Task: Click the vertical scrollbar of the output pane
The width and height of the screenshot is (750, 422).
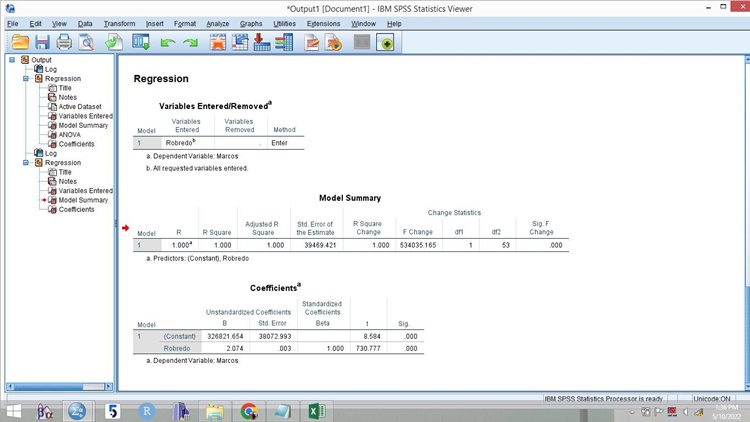Action: pos(747,222)
